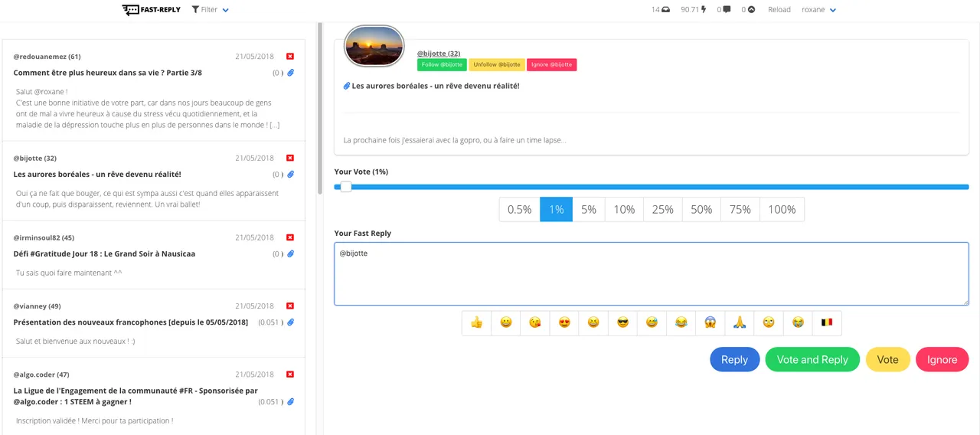
Task: Click the sunset avatar thumbnail
Action: 374,47
